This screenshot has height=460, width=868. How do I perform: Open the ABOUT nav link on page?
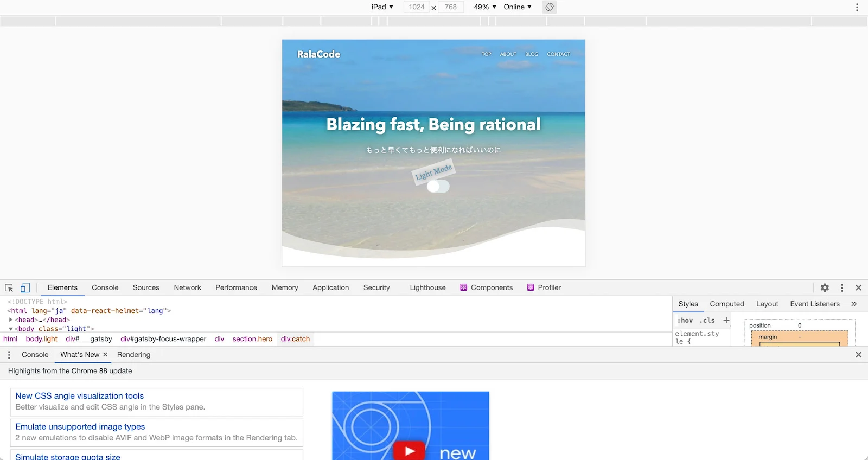[x=508, y=54]
